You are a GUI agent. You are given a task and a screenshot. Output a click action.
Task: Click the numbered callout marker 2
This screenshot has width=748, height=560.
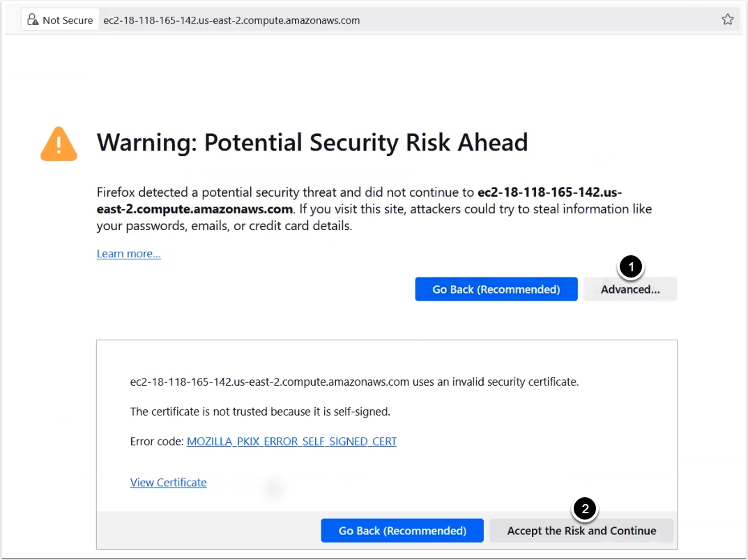point(585,509)
